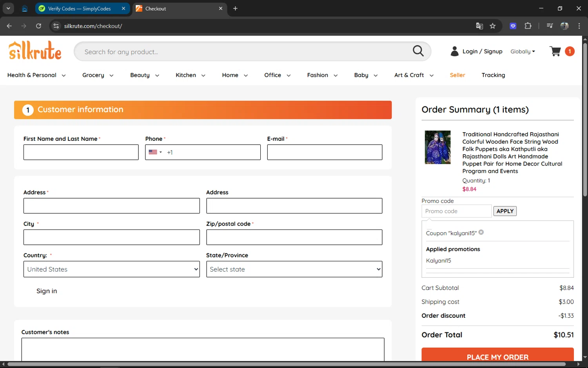
Task: Bookmark the page with the star icon
Action: [x=493, y=26]
